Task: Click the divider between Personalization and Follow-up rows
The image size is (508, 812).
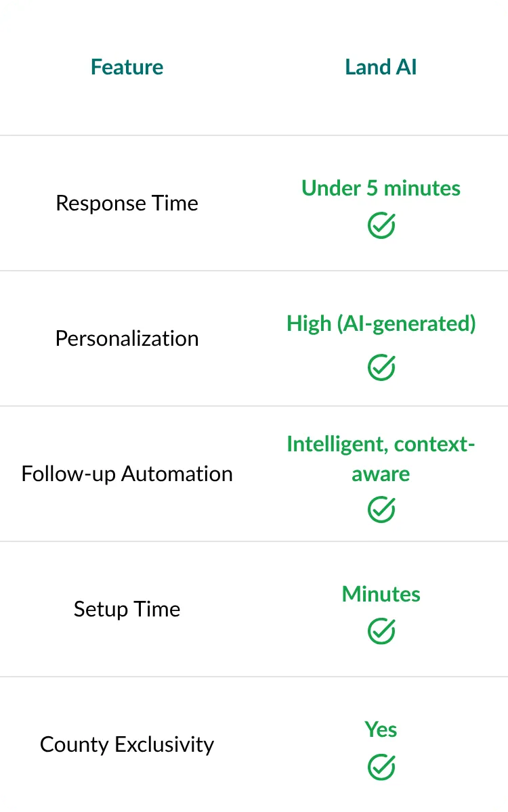Action: click(x=254, y=406)
